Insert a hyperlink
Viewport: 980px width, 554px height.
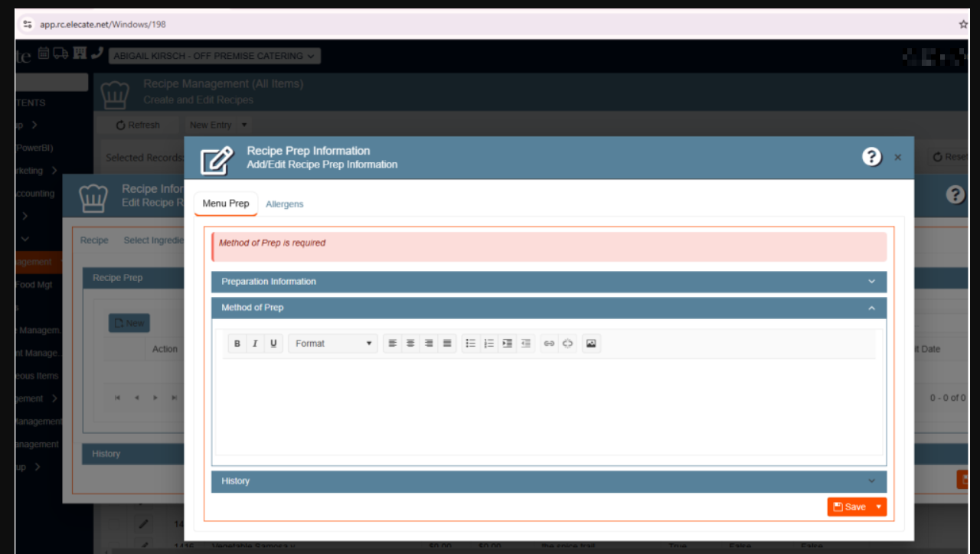click(549, 344)
